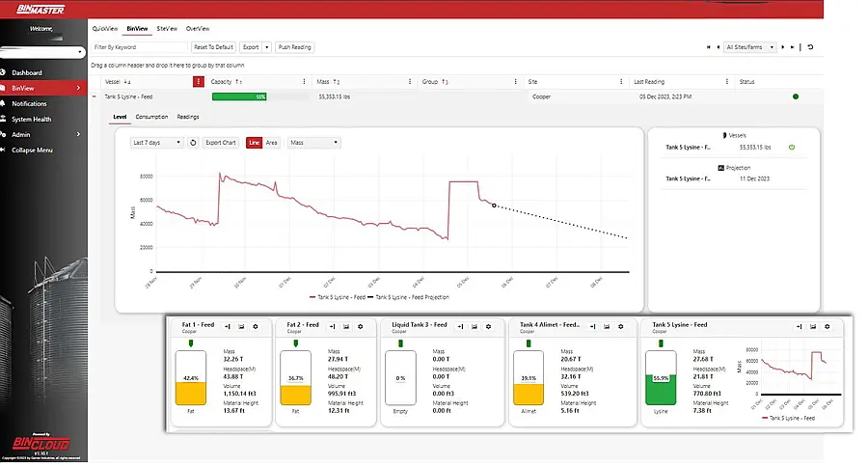This screenshot has height=466, width=868.
Task: Click the Reset To Default button
Action: (x=213, y=46)
